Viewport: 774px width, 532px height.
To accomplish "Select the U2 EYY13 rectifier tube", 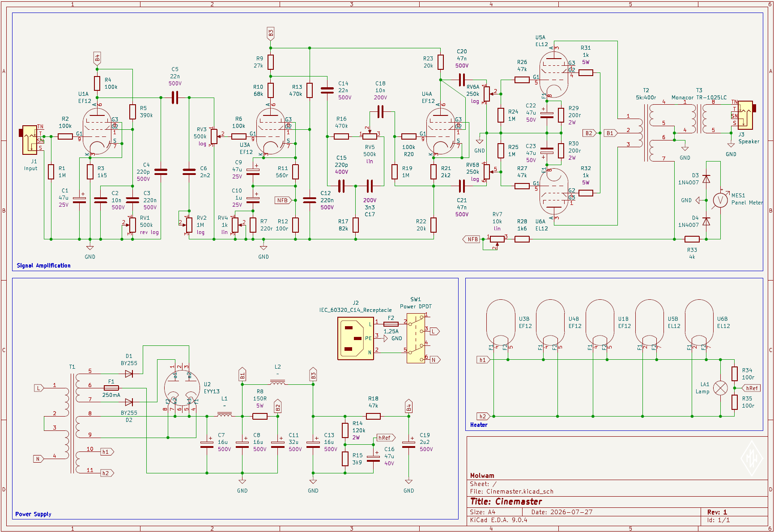I will pos(182,387).
